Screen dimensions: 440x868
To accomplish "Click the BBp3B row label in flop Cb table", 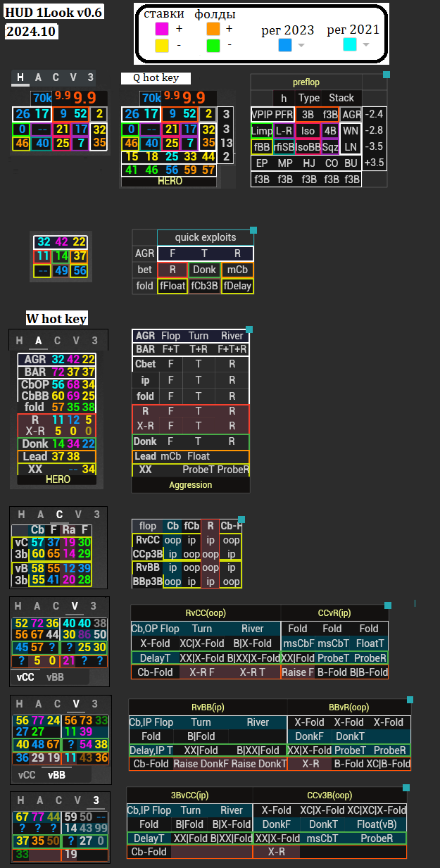I will 147,581.
